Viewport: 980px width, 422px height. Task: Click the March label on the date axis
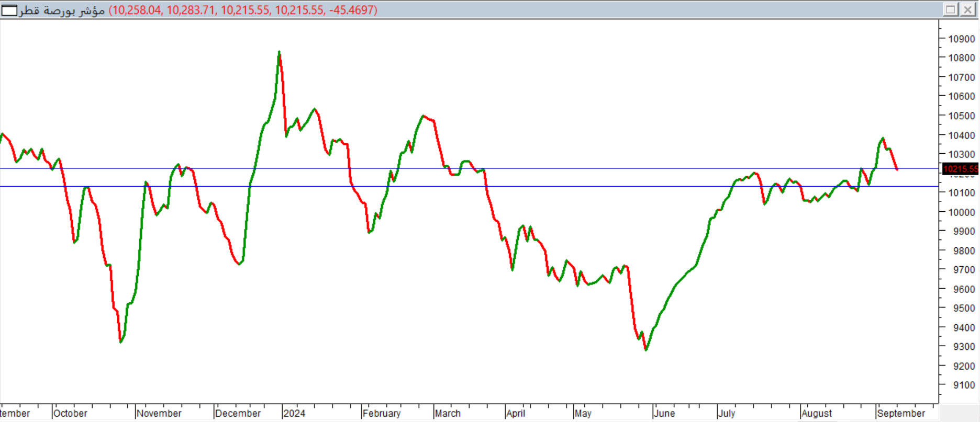click(x=448, y=413)
